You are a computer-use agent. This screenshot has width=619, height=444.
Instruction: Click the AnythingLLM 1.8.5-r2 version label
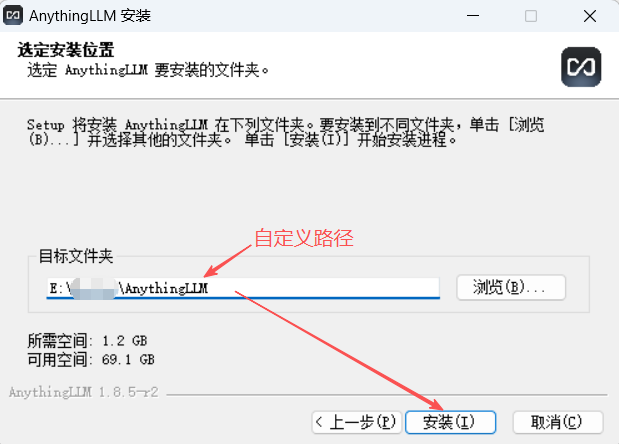[x=84, y=392]
